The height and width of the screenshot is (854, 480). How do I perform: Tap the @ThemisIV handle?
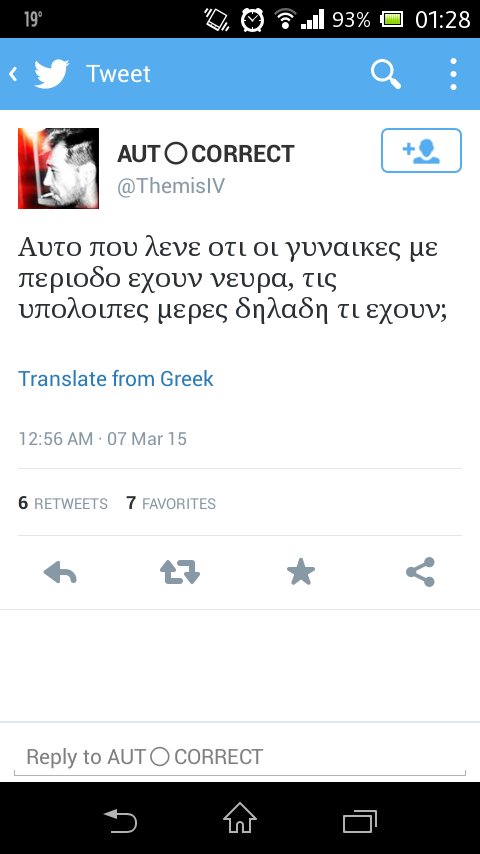pyautogui.click(x=171, y=186)
